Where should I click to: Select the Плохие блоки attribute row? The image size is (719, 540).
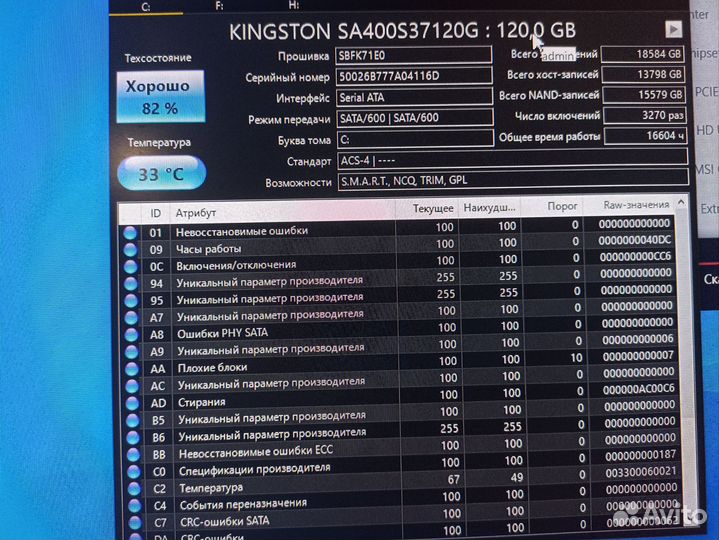click(400, 364)
